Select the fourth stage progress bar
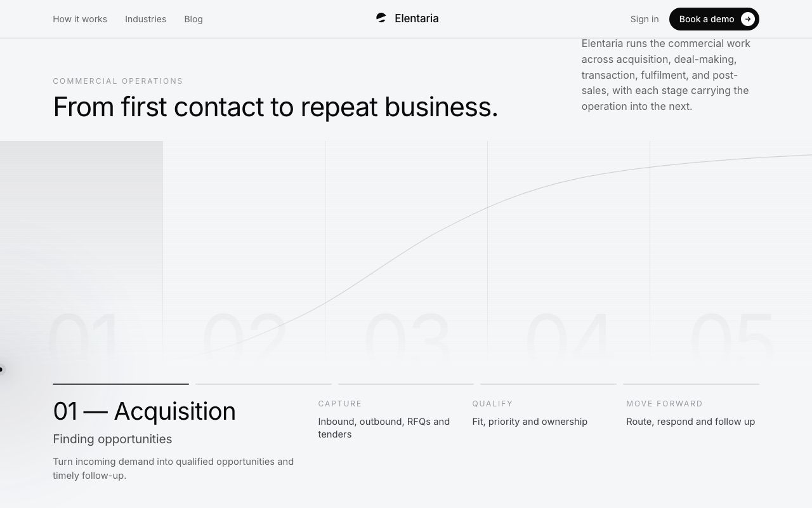Screen dimensions: 812x508 pos(548,384)
